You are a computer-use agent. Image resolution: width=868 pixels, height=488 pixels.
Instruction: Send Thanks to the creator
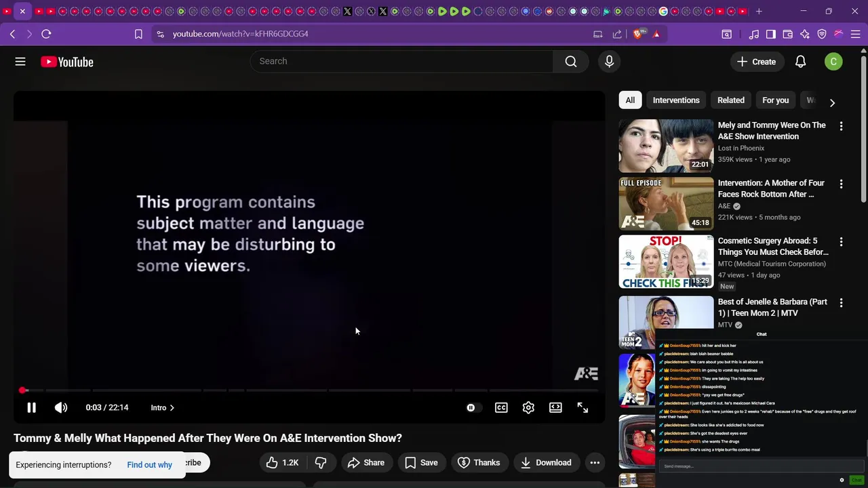click(479, 462)
